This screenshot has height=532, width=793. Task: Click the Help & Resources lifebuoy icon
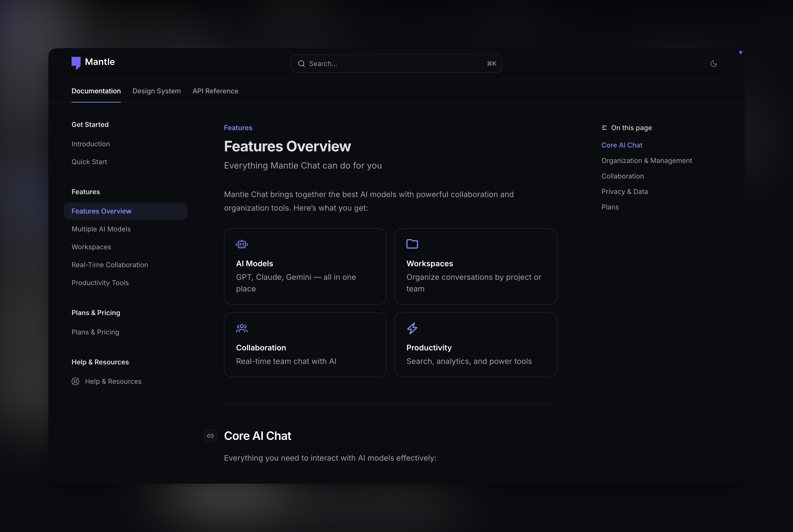76,381
